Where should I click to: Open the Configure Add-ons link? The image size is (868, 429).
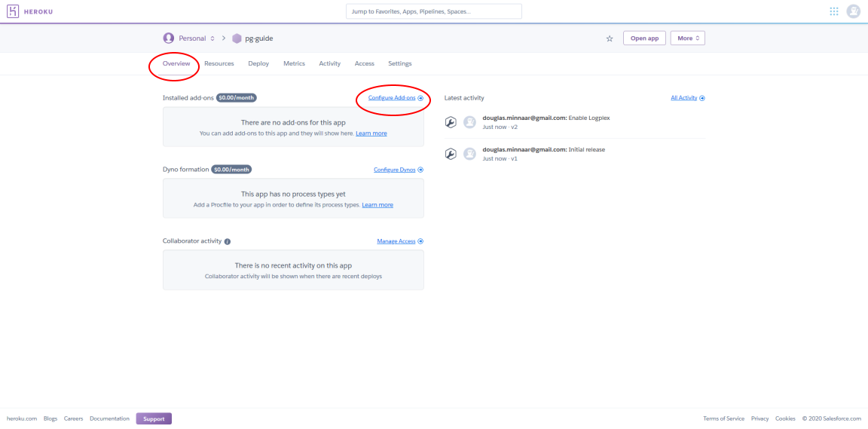click(x=396, y=97)
